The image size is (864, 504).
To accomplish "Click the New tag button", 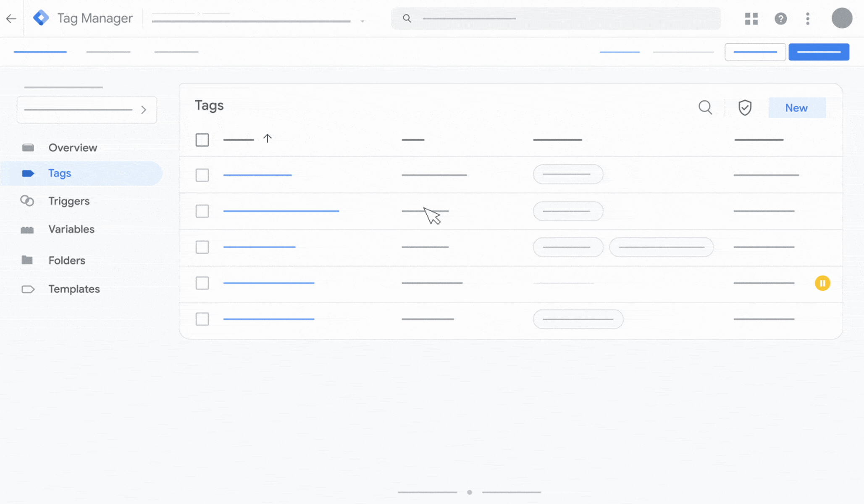I will click(x=796, y=107).
